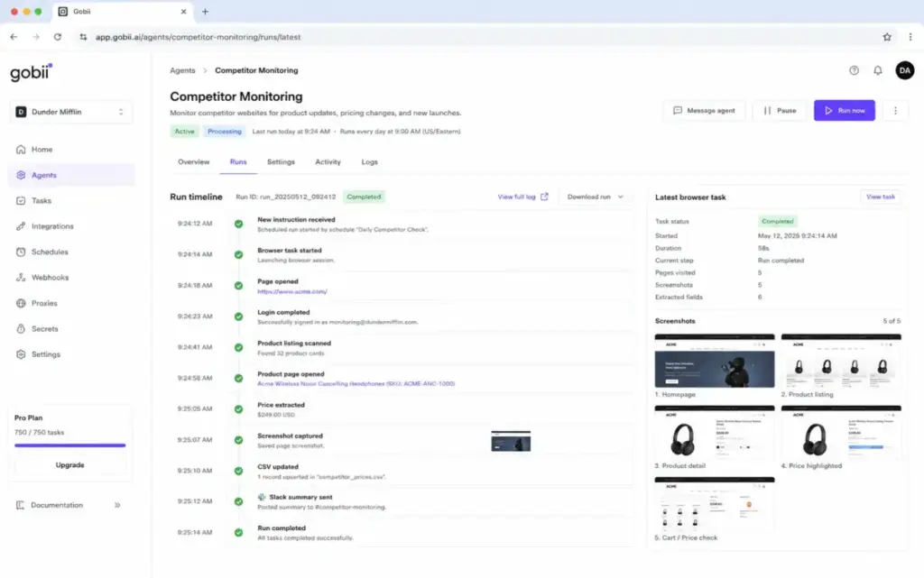
Task: Go back in browser history
Action: pos(14,36)
